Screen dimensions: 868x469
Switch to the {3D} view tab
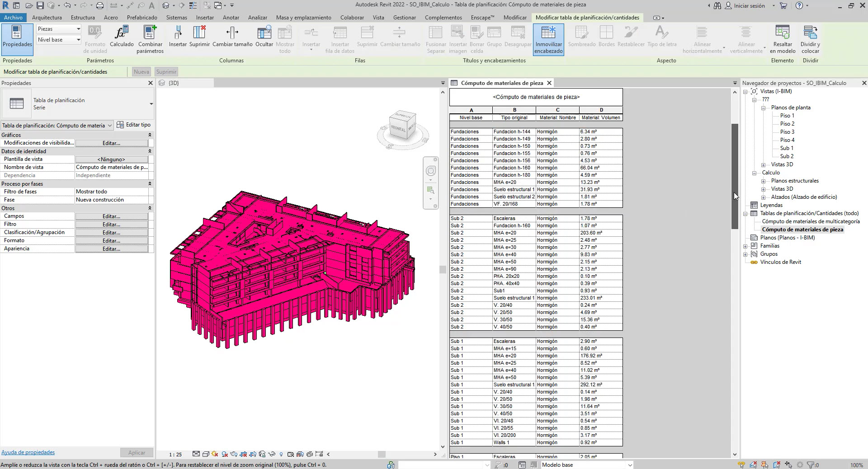(174, 83)
